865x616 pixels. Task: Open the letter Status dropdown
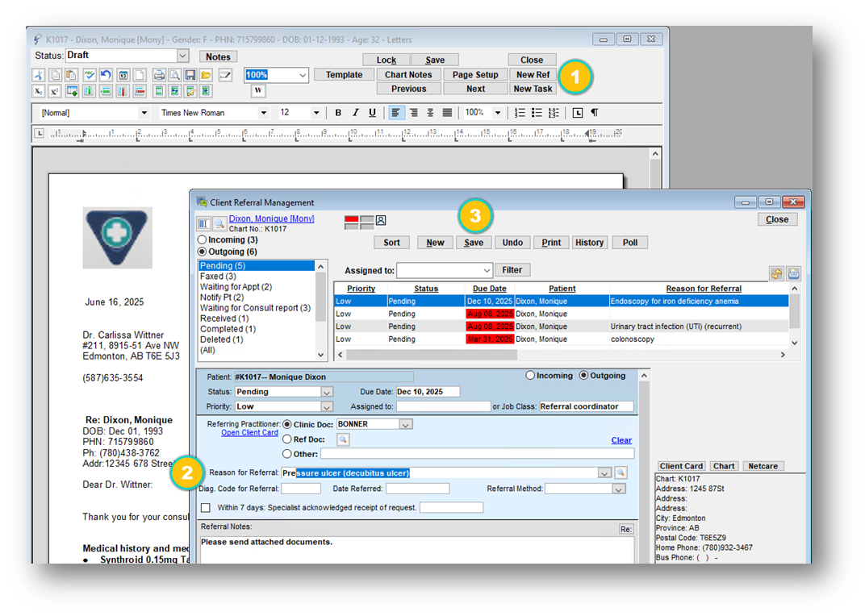pyautogui.click(x=182, y=56)
